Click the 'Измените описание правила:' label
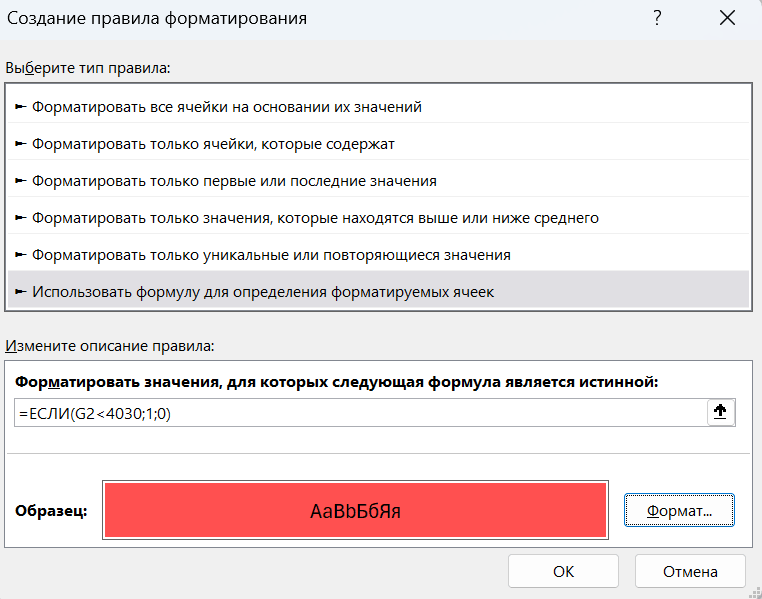 pyautogui.click(x=110, y=346)
